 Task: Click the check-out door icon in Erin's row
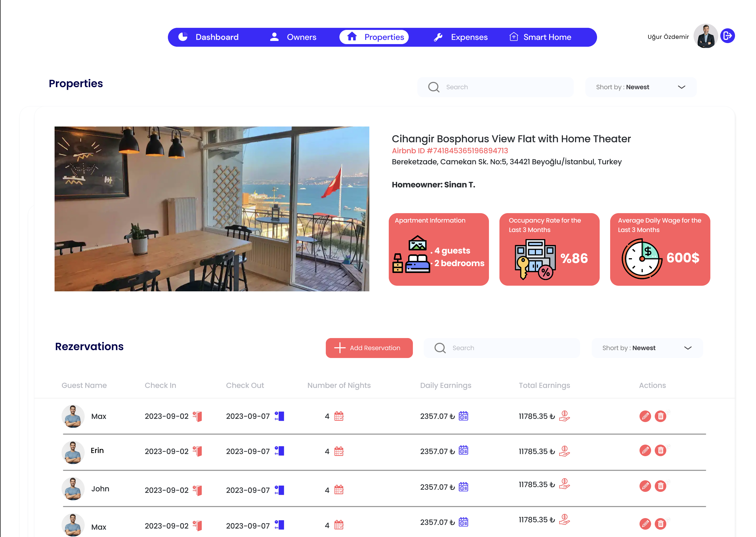279,451
